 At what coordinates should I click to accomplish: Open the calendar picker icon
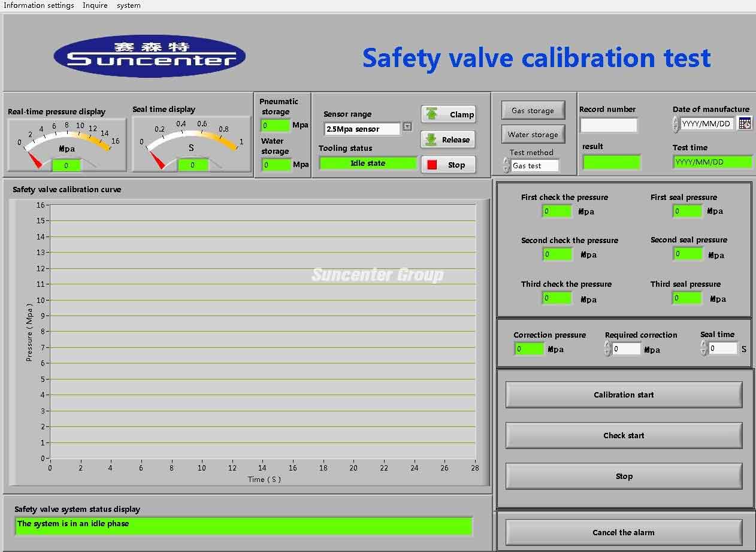coord(745,123)
